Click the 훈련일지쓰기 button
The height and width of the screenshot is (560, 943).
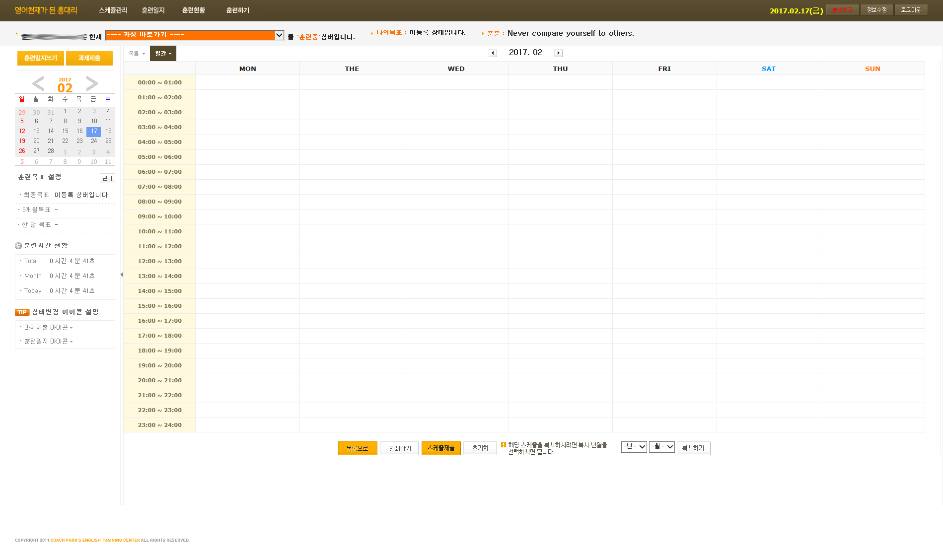pos(41,58)
